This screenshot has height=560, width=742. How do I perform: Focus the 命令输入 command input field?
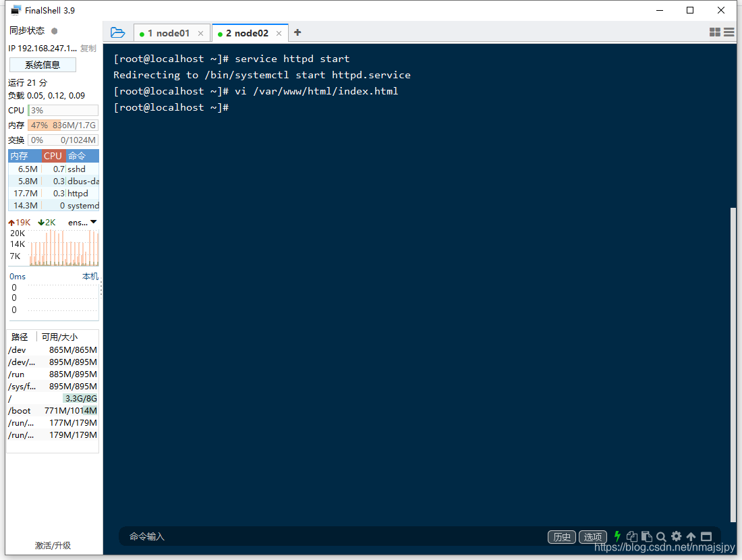331,536
